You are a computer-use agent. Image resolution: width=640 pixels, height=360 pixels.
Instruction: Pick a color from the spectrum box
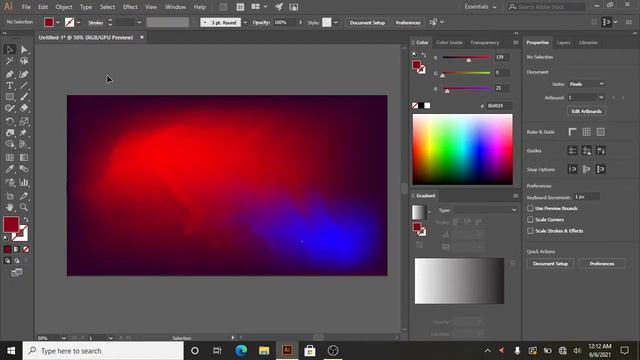(x=462, y=149)
